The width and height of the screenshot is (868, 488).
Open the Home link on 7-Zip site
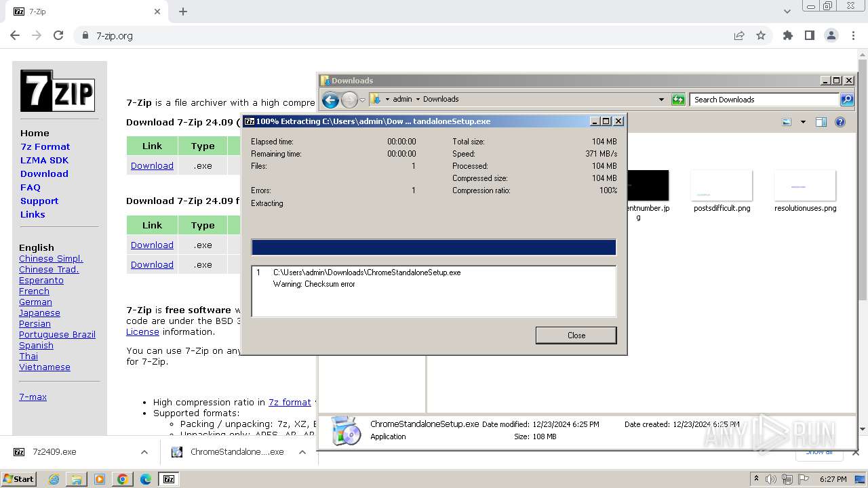tap(35, 133)
